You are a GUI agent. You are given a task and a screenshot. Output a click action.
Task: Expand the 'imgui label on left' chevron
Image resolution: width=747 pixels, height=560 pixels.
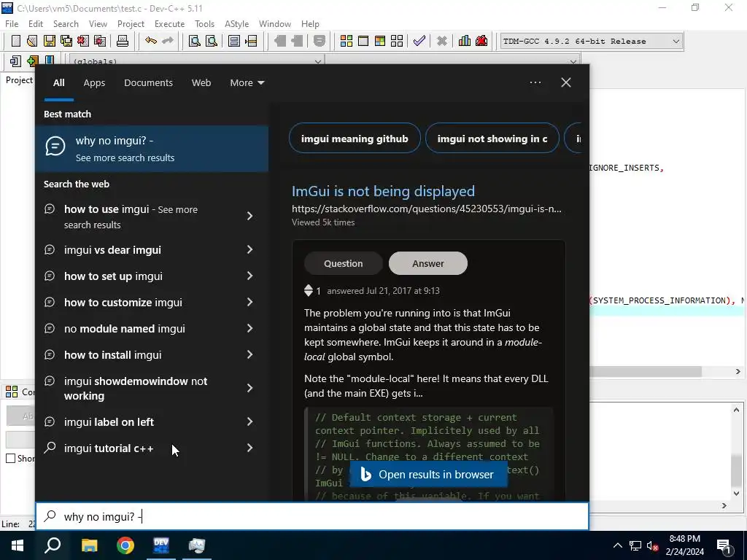pyautogui.click(x=249, y=421)
